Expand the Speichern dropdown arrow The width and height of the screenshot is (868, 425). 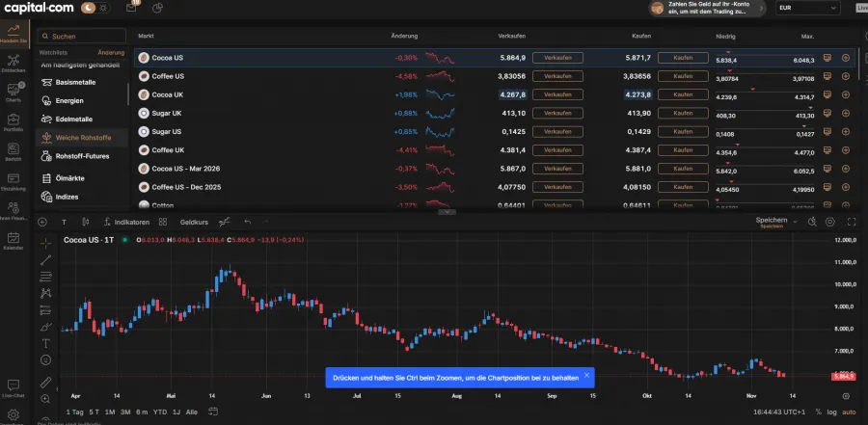pos(795,222)
